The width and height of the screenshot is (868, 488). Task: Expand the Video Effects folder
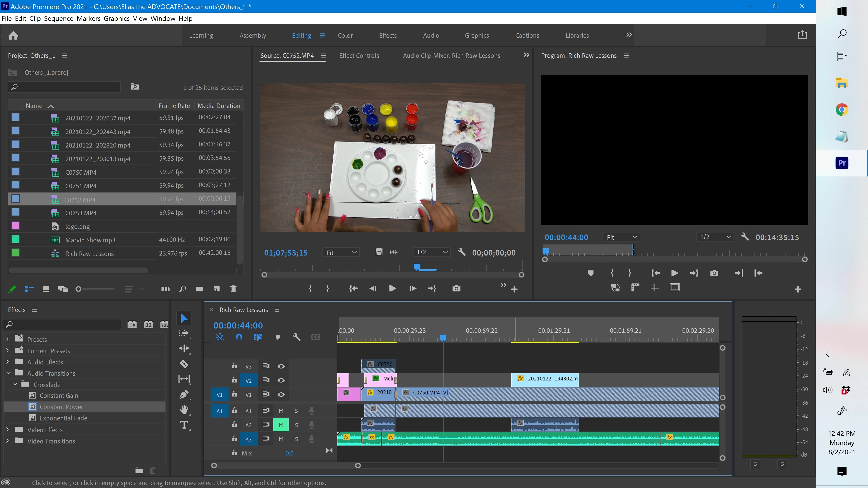(x=7, y=430)
